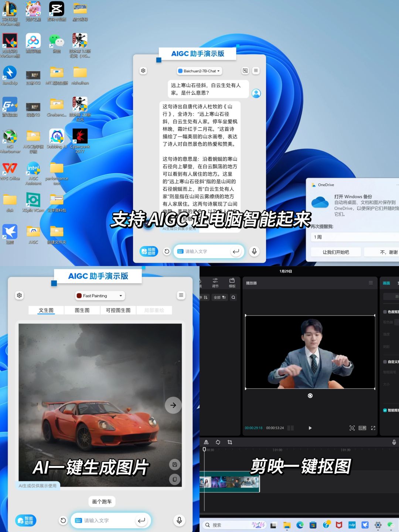Open hamburger menu in Baichuan chat window
The image size is (399, 532).
(256, 71)
